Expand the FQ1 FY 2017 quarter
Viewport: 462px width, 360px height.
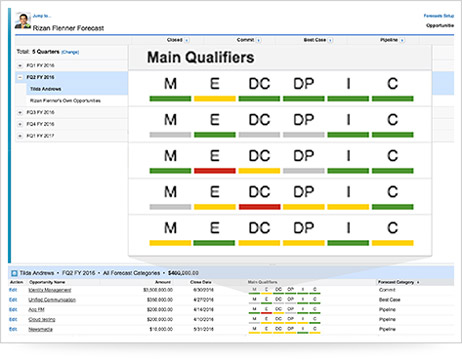(20, 136)
